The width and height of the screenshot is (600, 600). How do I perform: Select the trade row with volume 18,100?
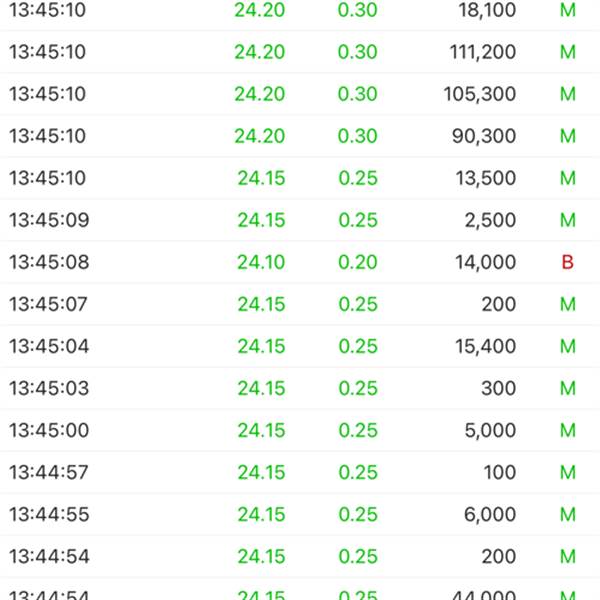click(x=300, y=11)
